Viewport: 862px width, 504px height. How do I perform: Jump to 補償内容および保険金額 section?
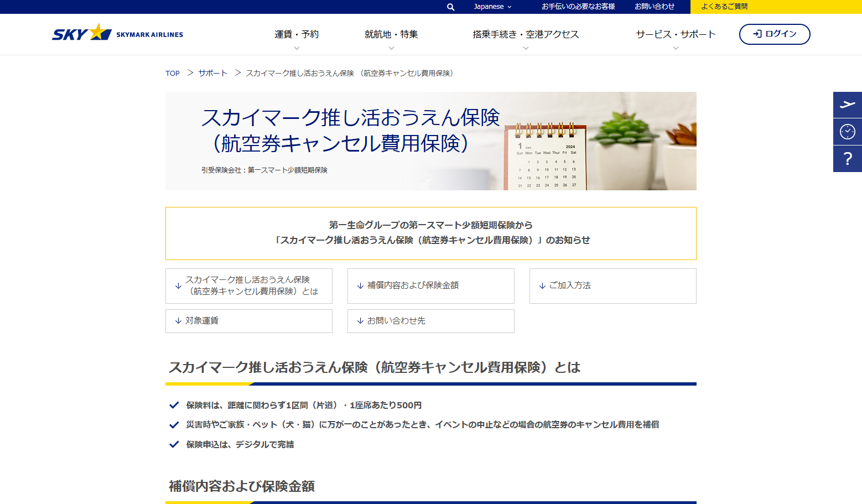tap(430, 285)
